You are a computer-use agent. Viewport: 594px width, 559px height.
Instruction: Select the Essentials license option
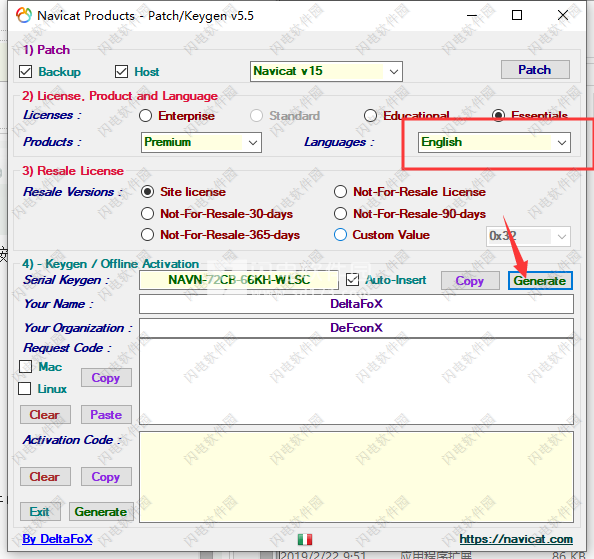click(x=498, y=116)
